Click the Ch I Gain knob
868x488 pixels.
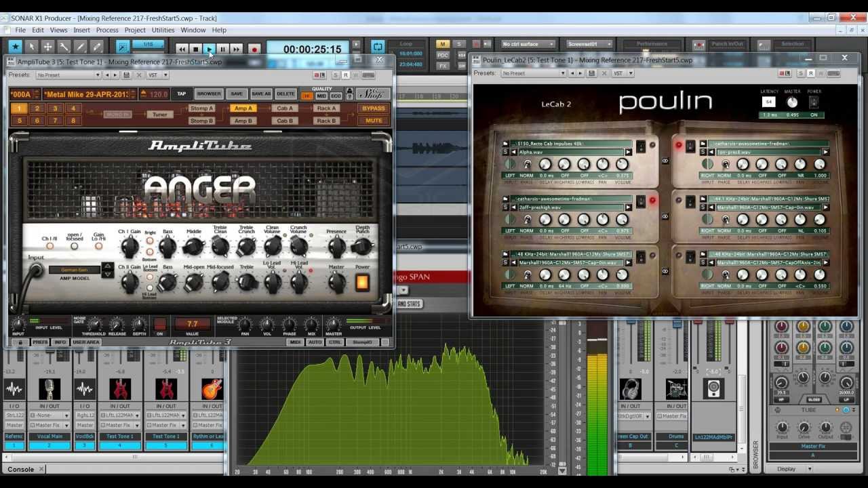coord(129,247)
